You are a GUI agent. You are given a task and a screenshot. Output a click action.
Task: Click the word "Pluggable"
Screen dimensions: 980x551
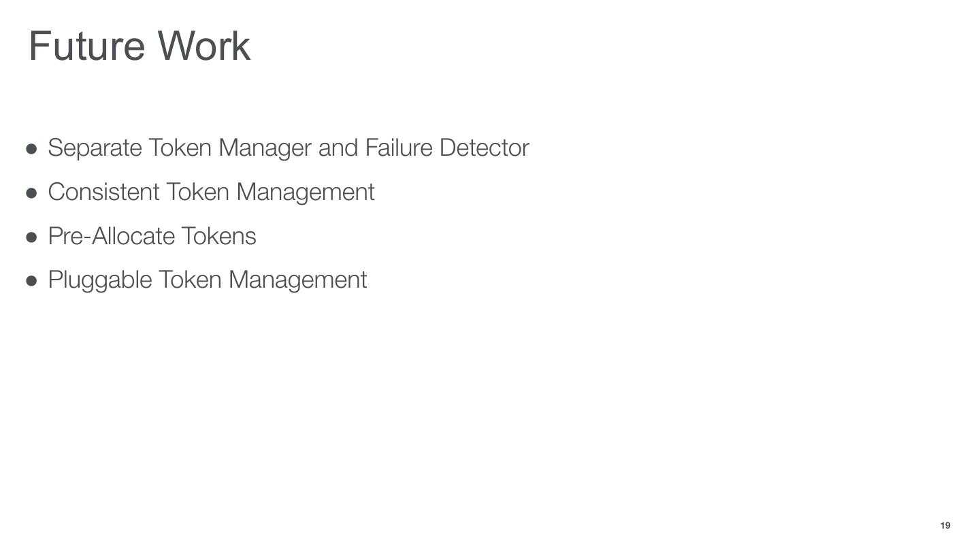pos(99,280)
